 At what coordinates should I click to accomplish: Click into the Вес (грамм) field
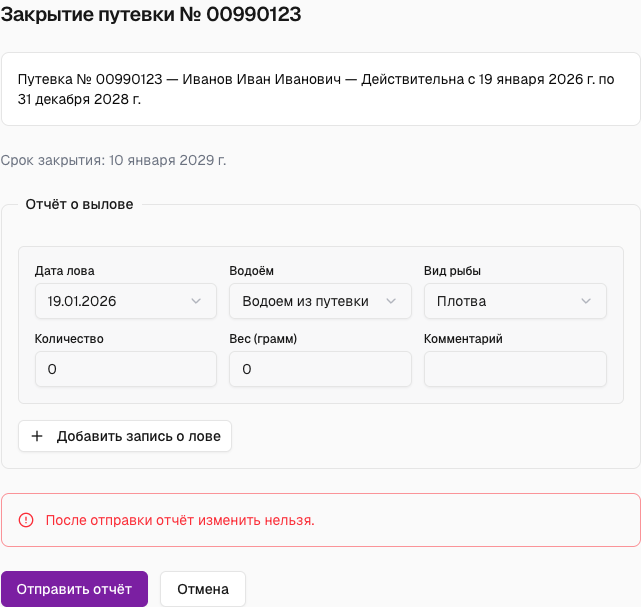click(320, 369)
